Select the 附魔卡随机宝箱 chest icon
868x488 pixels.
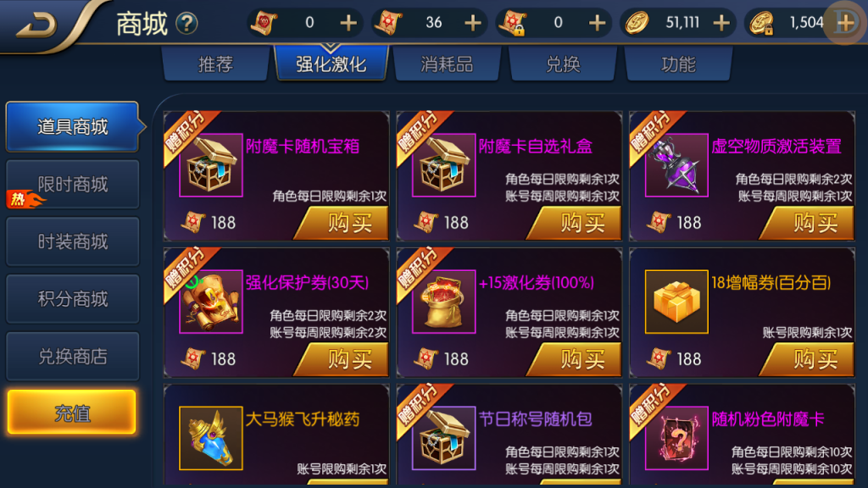(x=211, y=165)
